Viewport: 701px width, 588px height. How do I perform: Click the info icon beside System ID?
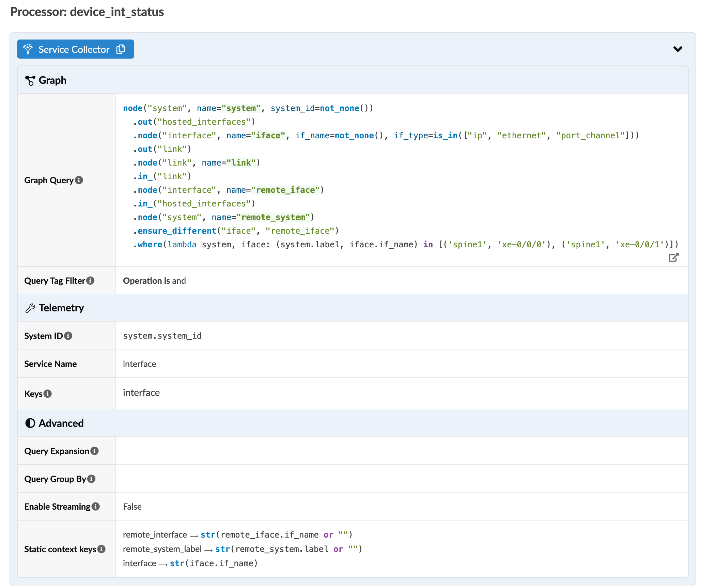point(68,336)
